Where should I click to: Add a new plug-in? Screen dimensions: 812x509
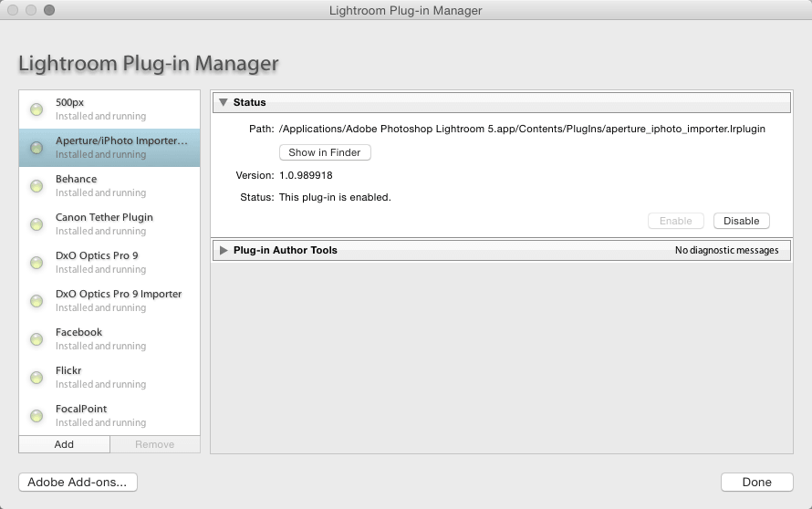64,444
